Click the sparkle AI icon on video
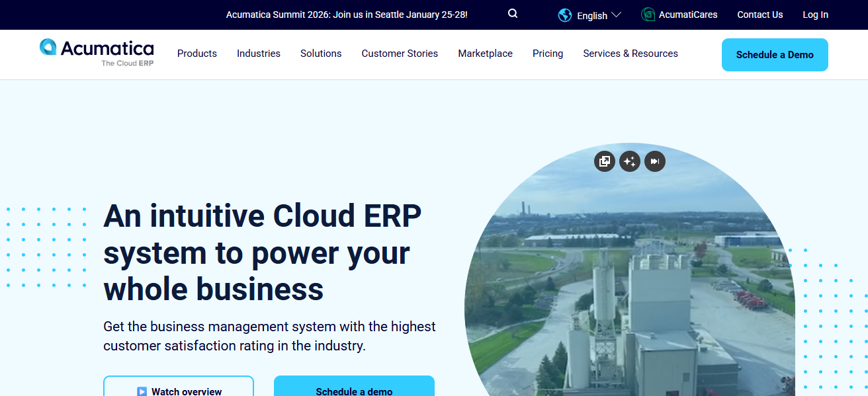Viewport: 868px width, 396px height. 629,161
